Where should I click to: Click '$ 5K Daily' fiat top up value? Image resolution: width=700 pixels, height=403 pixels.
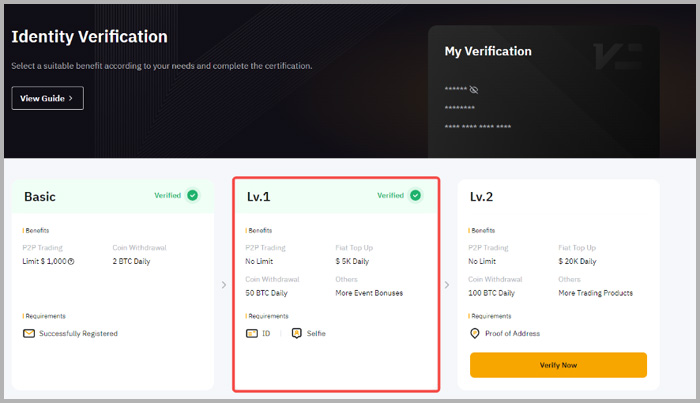[352, 262]
